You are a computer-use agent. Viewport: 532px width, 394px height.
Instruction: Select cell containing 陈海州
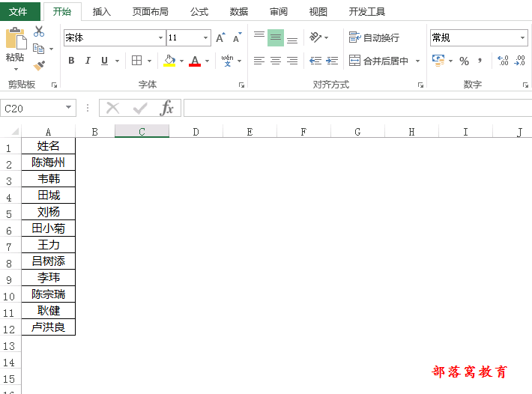pos(48,163)
